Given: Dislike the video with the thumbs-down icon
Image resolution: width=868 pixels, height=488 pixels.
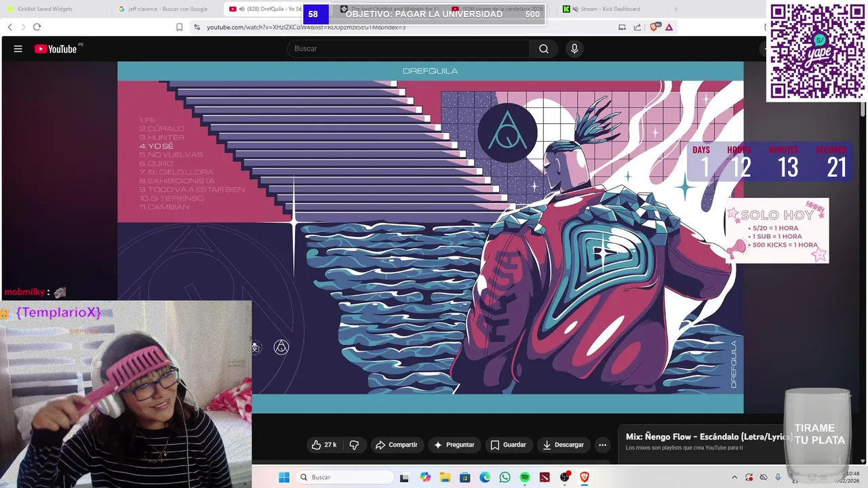Looking at the screenshot, I should pos(354,445).
